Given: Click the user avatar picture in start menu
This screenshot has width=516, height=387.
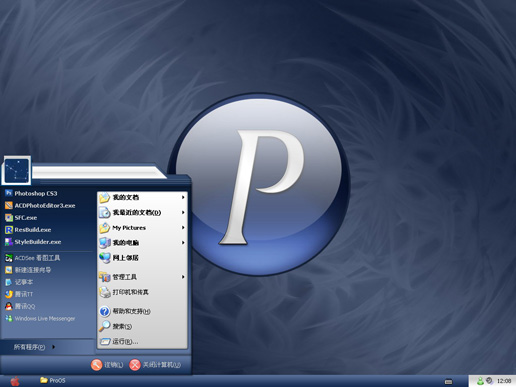Looking at the screenshot, I should tap(17, 170).
